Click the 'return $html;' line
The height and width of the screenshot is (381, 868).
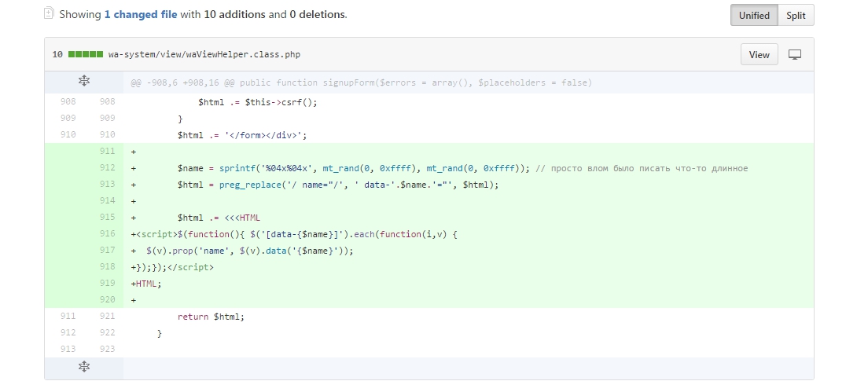[x=211, y=317]
